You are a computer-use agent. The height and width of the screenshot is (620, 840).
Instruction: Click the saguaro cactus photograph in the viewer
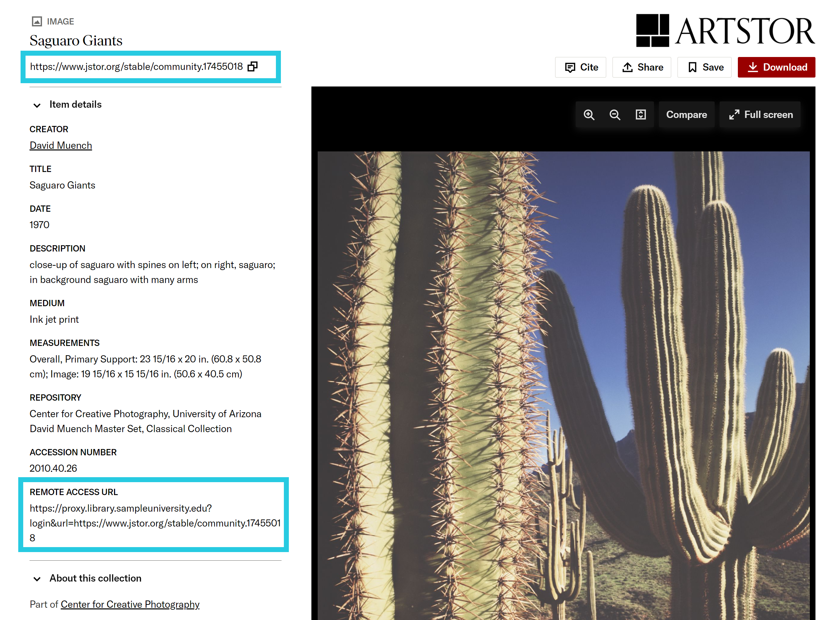[x=563, y=385]
